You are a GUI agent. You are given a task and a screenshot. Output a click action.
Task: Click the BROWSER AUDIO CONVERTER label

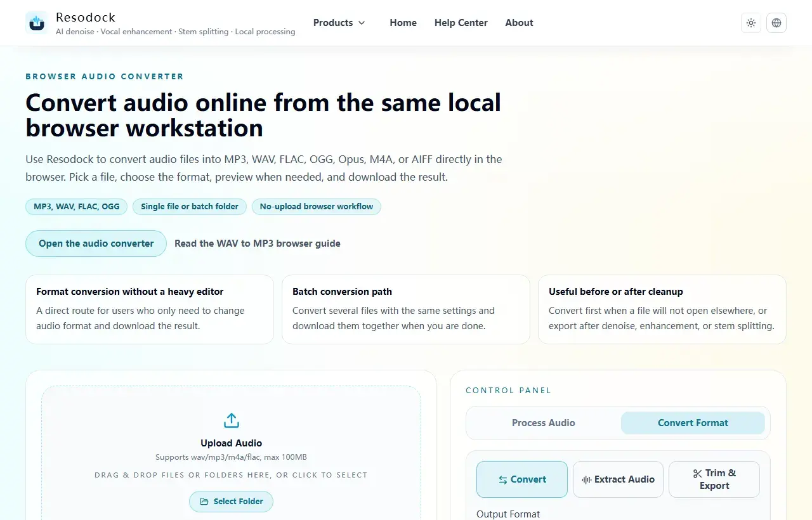[x=105, y=77]
